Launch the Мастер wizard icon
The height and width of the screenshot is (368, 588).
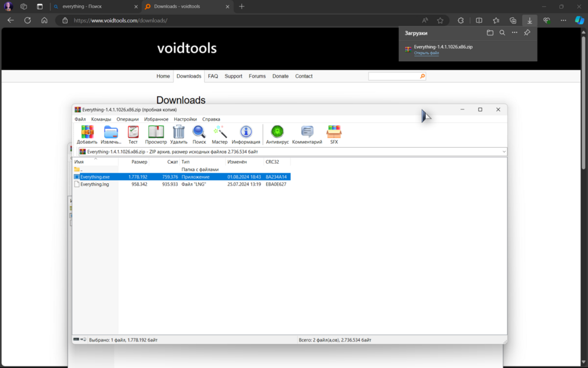click(x=220, y=135)
